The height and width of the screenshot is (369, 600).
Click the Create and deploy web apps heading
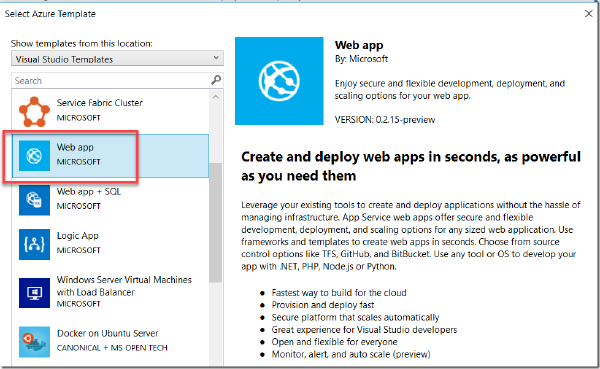coord(411,166)
